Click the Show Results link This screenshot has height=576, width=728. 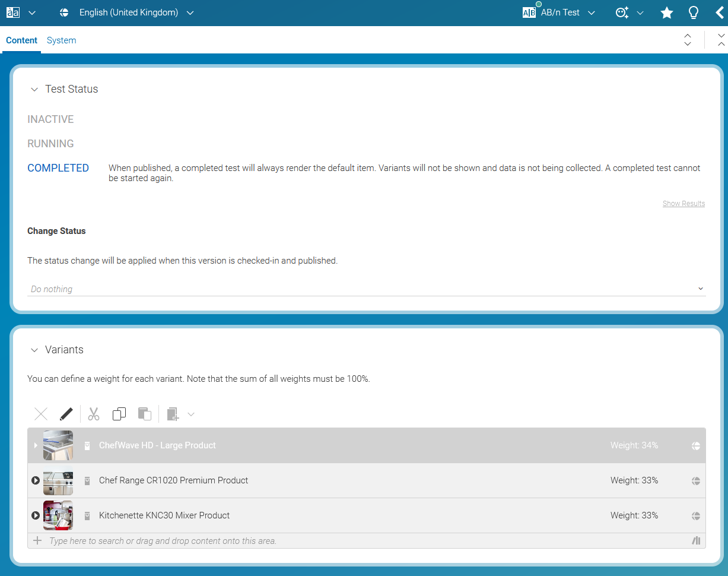point(684,203)
